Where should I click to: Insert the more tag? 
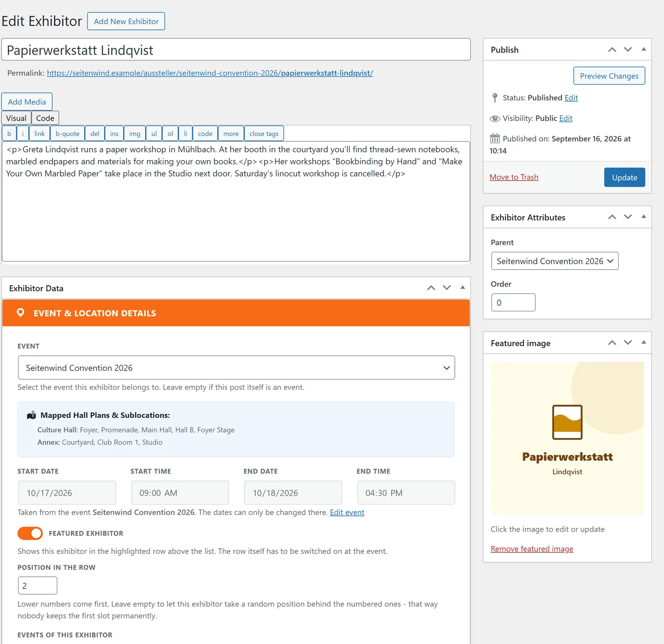pyautogui.click(x=231, y=134)
